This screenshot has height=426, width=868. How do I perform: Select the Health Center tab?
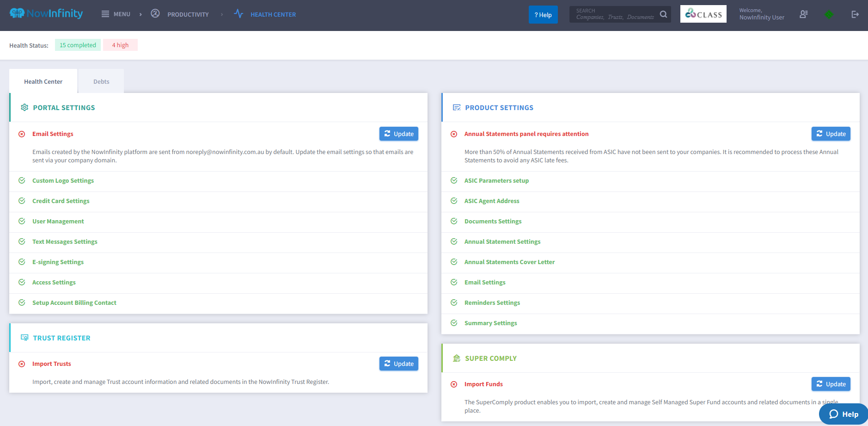point(43,81)
